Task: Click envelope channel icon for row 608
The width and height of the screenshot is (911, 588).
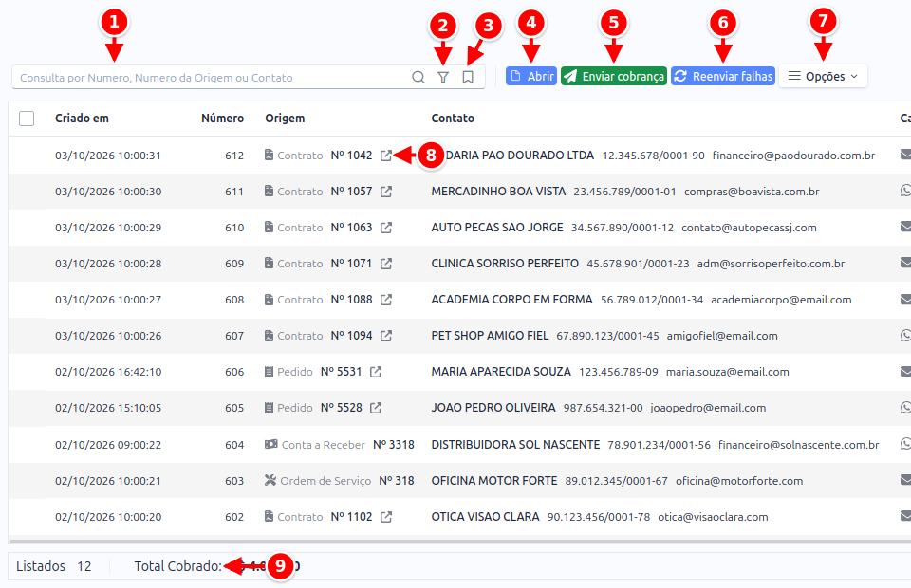Action: [905, 299]
